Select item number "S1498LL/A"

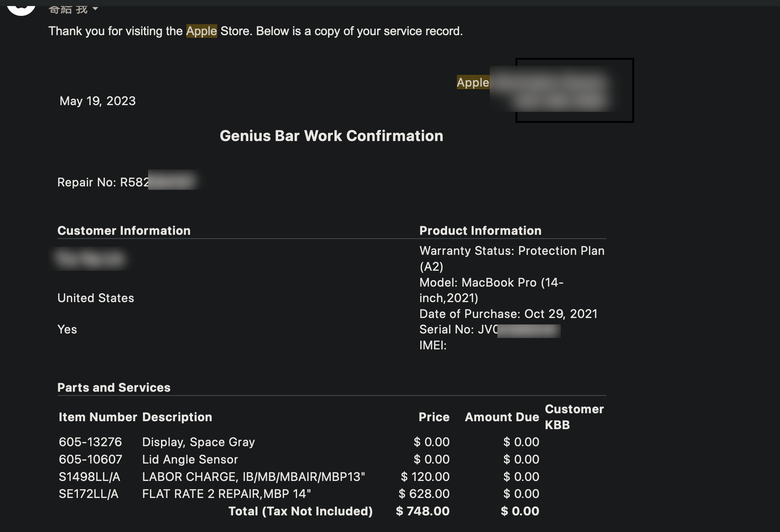click(x=90, y=476)
